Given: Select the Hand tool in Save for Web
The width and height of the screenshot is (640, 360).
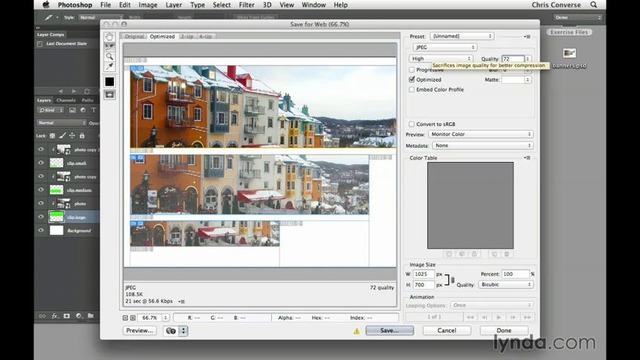Looking at the screenshot, I should (x=109, y=37).
